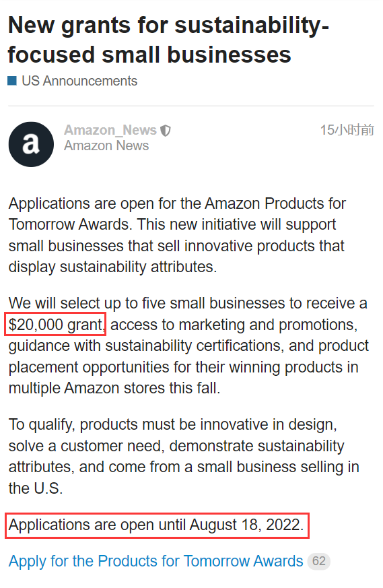Open the Amazon_News username link
Screen dimensions: 383x588
110,130
